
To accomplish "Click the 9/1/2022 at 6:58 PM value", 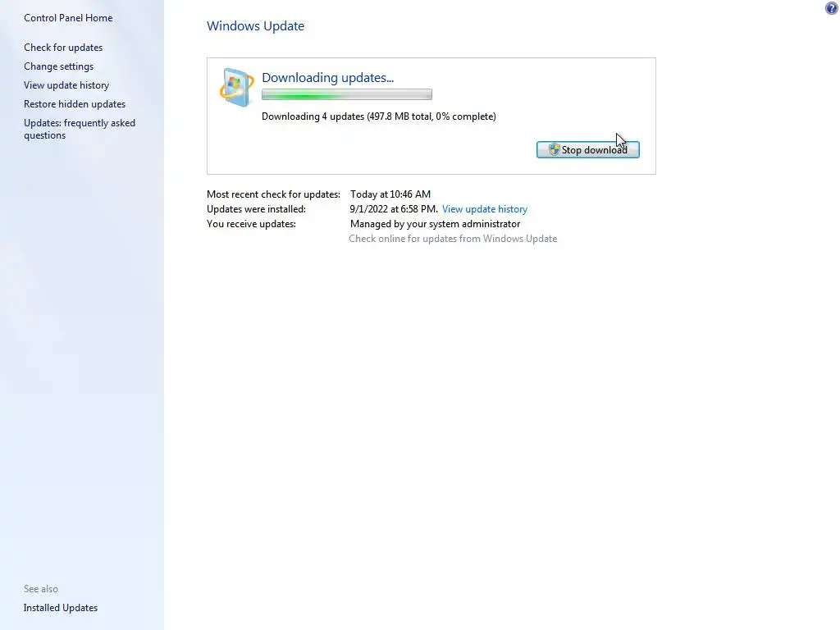I will (394, 209).
